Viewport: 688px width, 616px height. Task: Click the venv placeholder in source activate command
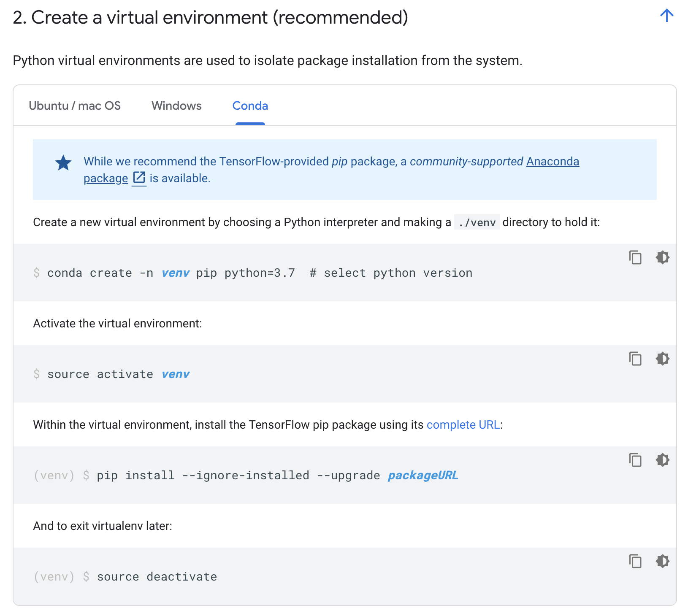coord(176,374)
